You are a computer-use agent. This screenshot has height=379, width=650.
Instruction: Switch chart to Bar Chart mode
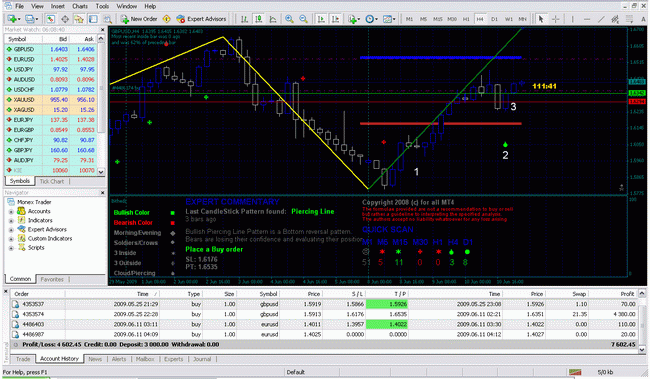245,19
